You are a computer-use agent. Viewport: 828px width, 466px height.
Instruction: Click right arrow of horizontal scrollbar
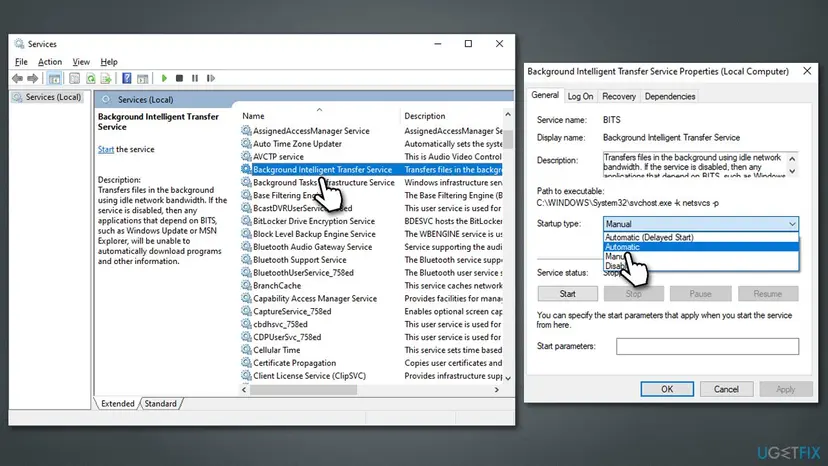[x=496, y=390]
